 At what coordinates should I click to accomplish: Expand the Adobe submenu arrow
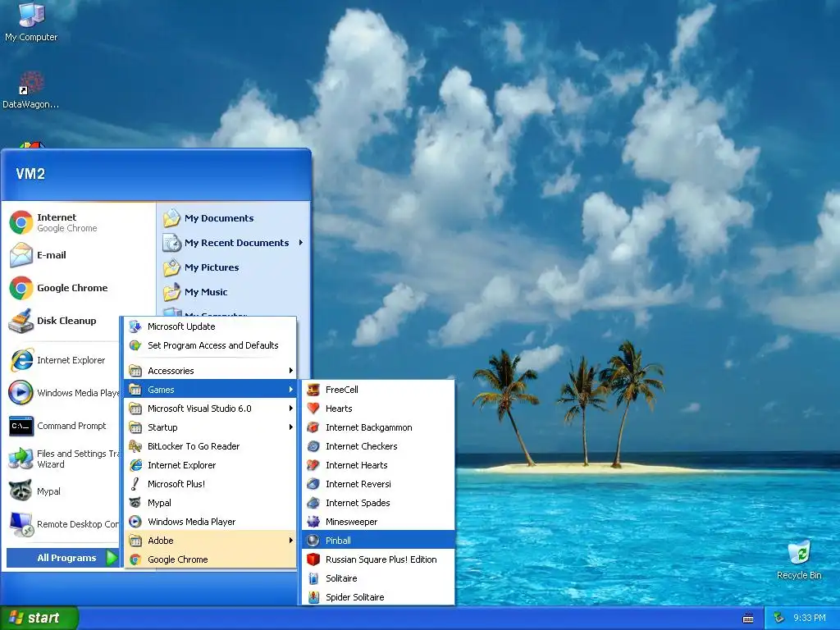(291, 540)
